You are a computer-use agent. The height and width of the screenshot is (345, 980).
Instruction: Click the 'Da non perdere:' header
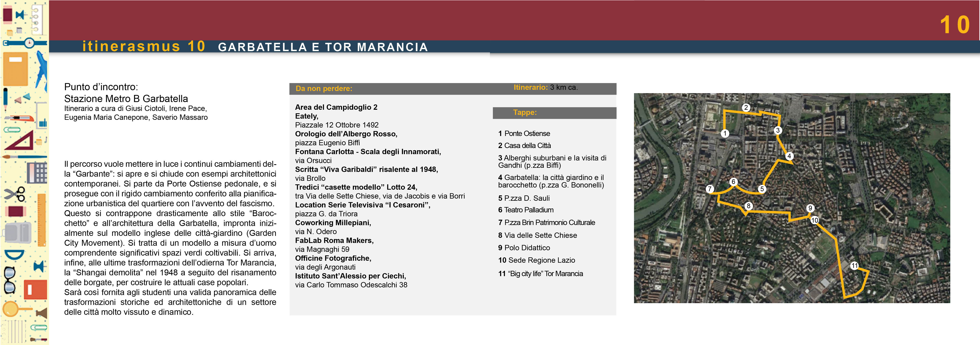coord(324,89)
